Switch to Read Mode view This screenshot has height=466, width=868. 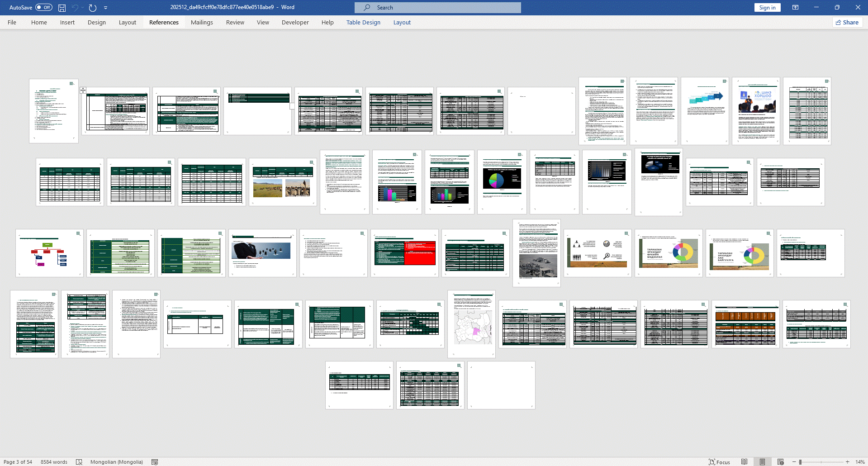(744, 462)
